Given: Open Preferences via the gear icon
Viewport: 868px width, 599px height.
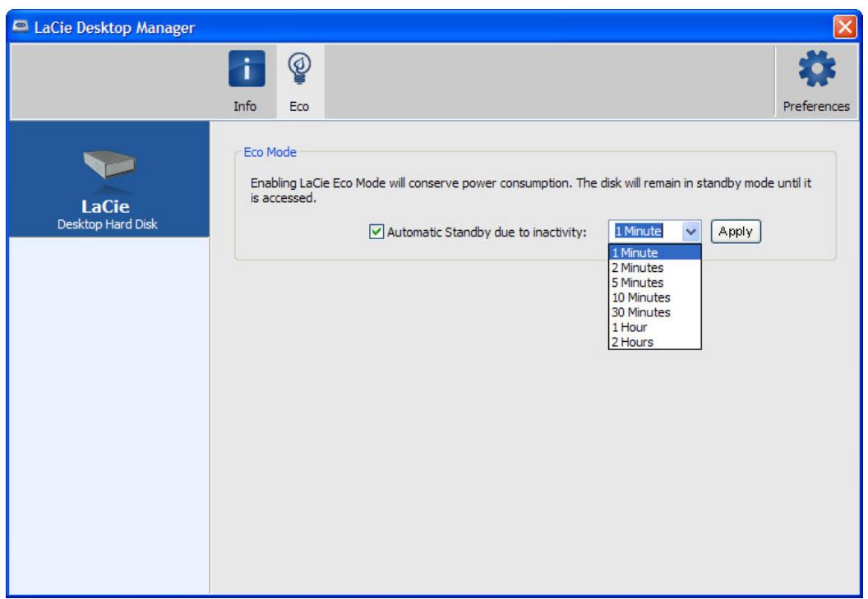Looking at the screenshot, I should 815,75.
